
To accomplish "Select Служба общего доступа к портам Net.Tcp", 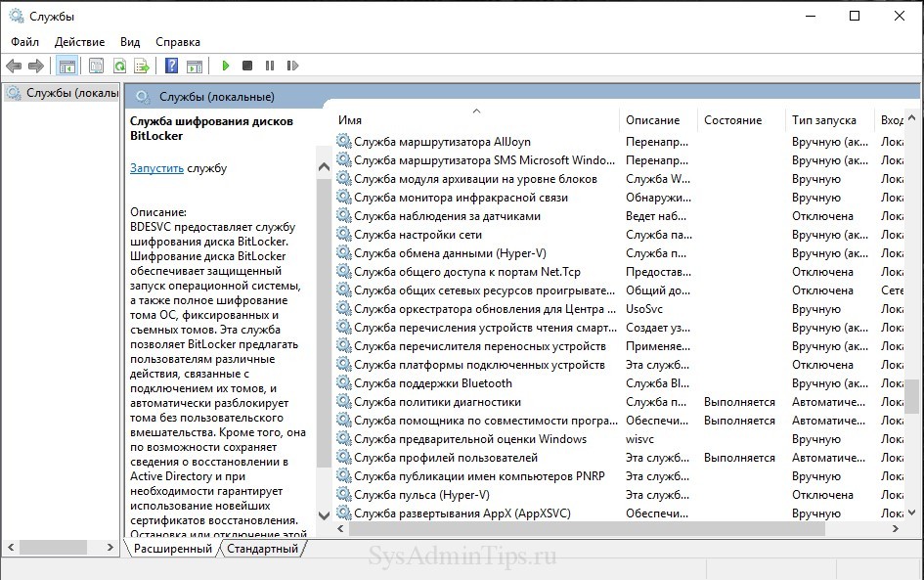I will (x=467, y=272).
